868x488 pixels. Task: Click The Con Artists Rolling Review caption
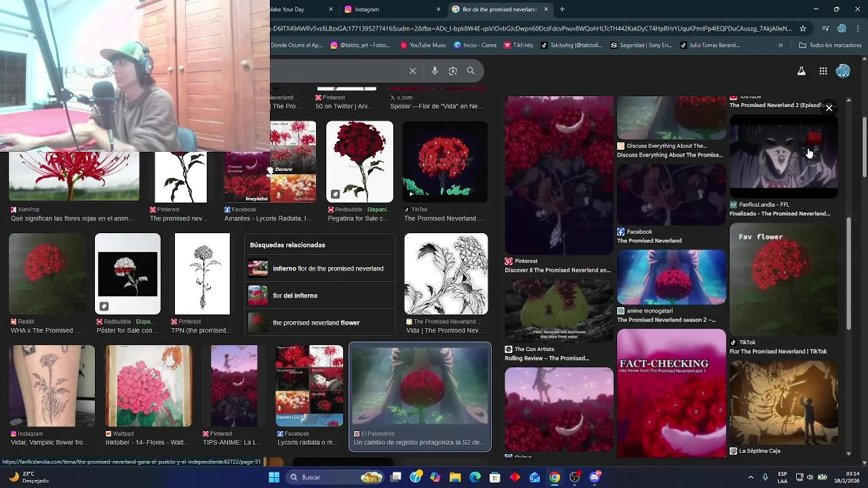point(547,358)
